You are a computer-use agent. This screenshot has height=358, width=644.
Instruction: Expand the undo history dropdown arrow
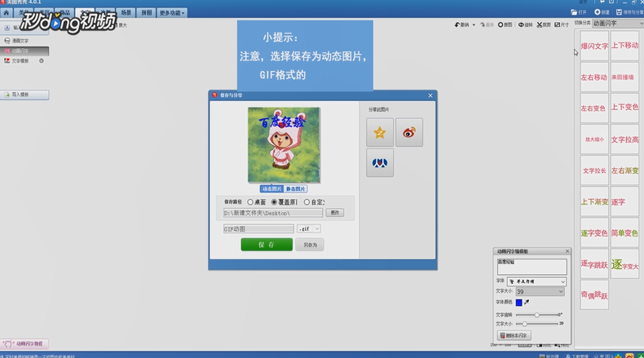(x=474, y=25)
